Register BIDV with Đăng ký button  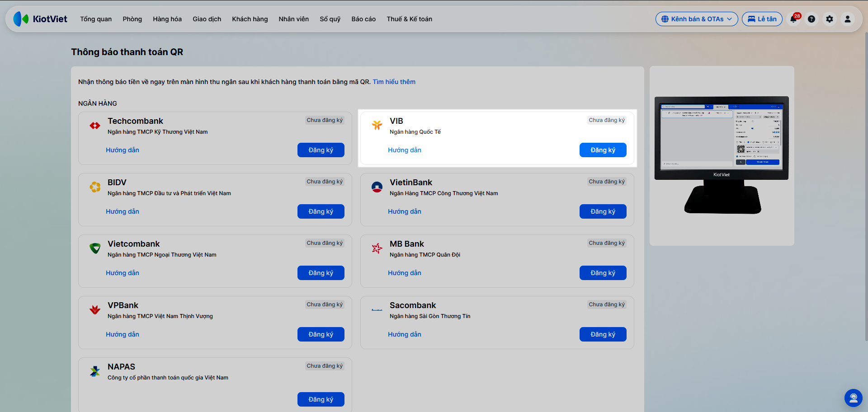click(x=321, y=211)
